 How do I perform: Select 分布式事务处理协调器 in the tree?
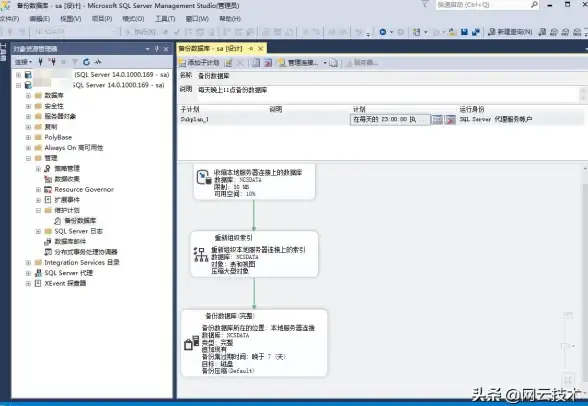86,252
